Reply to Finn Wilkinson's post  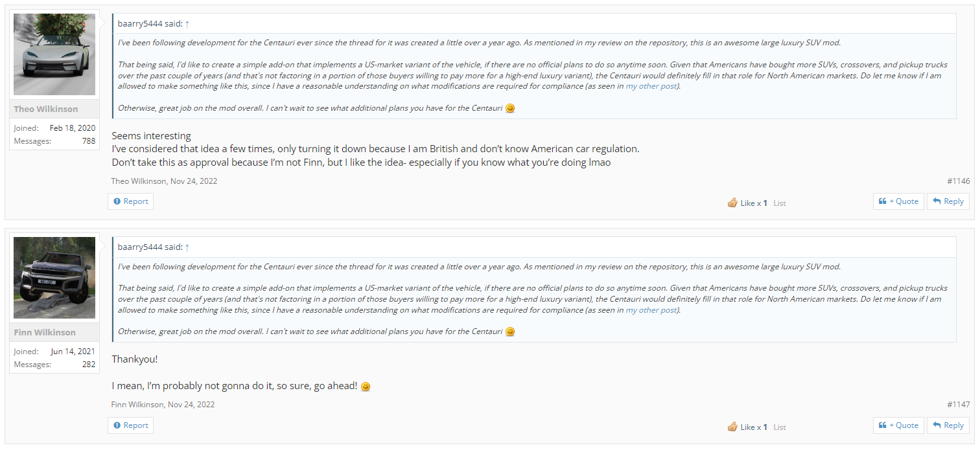pyautogui.click(x=948, y=425)
